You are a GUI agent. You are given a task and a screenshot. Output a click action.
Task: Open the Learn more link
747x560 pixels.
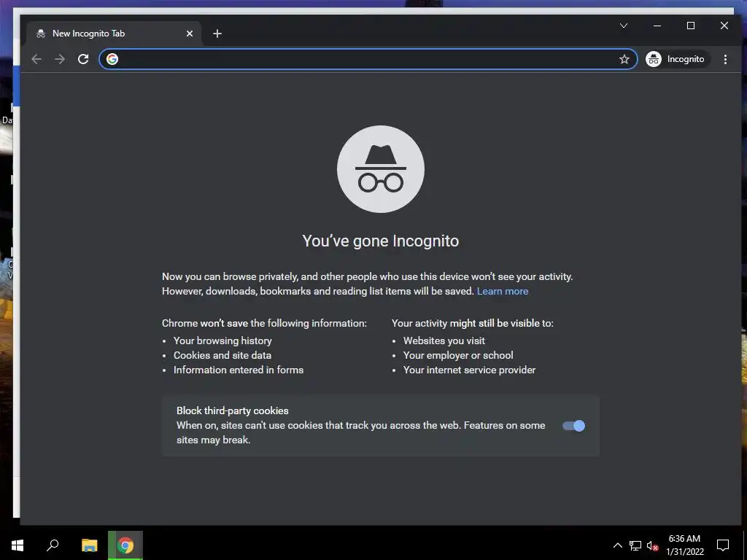[x=503, y=291]
